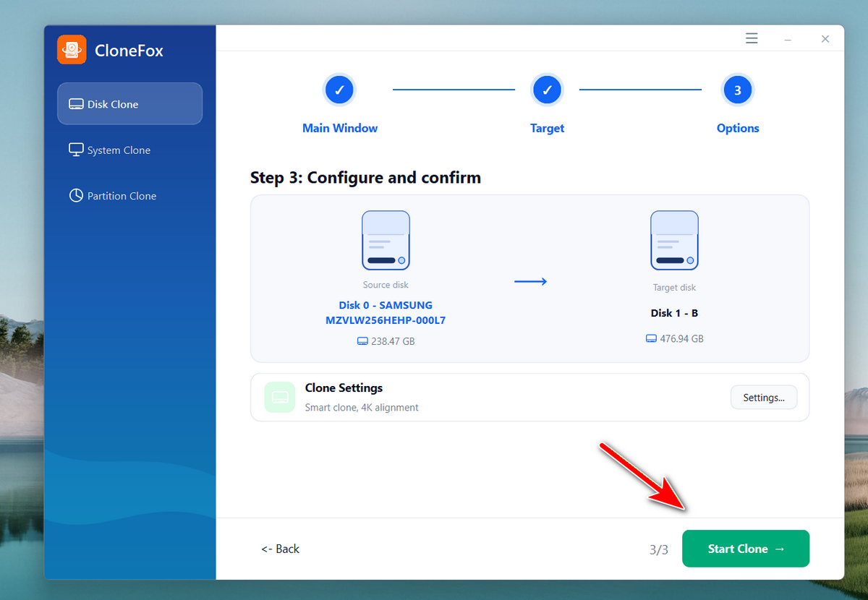Image resolution: width=868 pixels, height=600 pixels.
Task: Click the CloneFox logo icon
Action: point(72,50)
